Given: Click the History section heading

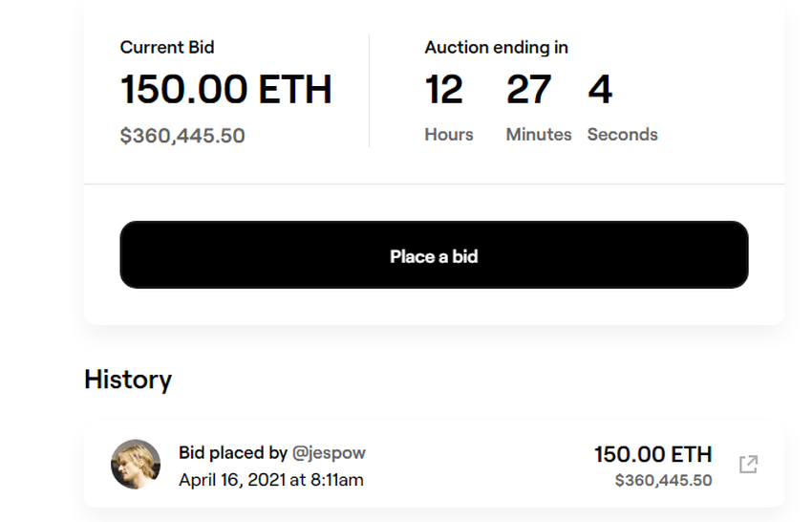Looking at the screenshot, I should point(128,380).
